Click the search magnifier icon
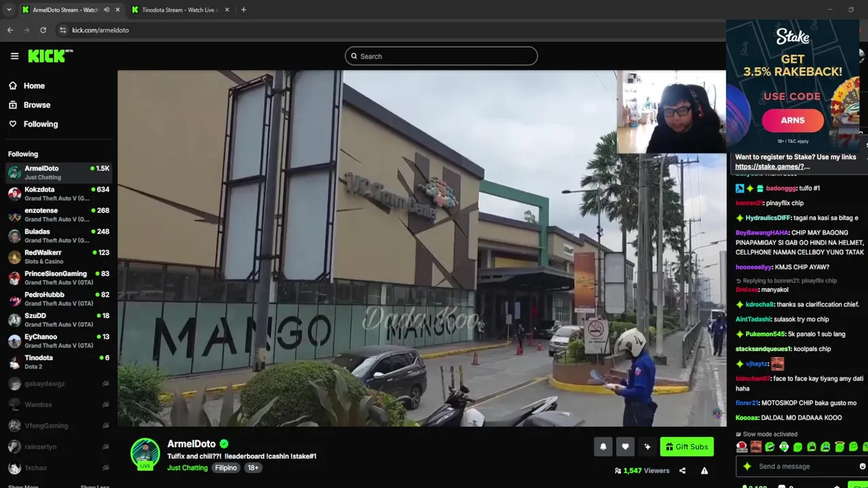 353,56
